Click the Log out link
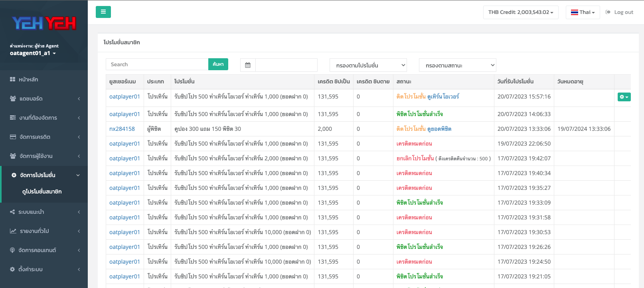Screen dimensions: 644x288 point(619,12)
